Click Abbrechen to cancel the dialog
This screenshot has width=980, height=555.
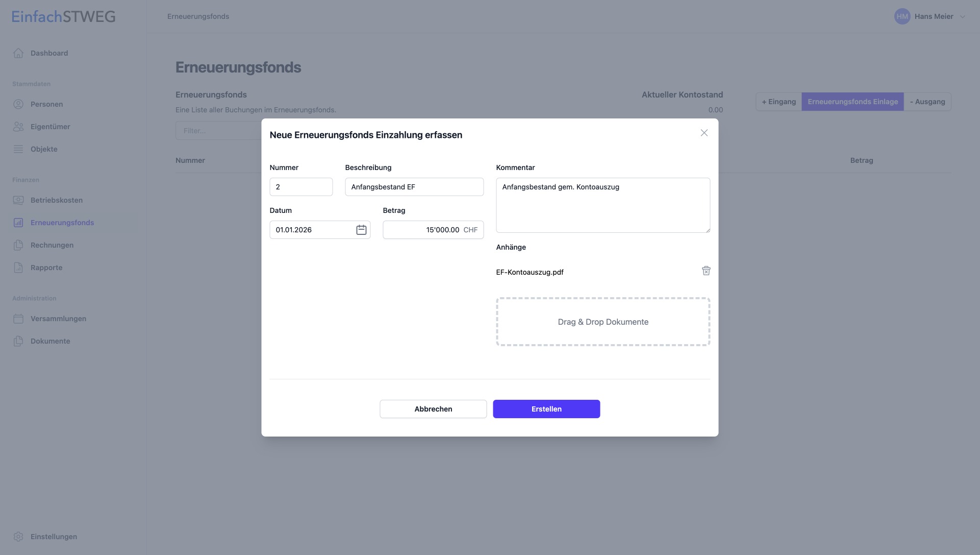pos(433,409)
